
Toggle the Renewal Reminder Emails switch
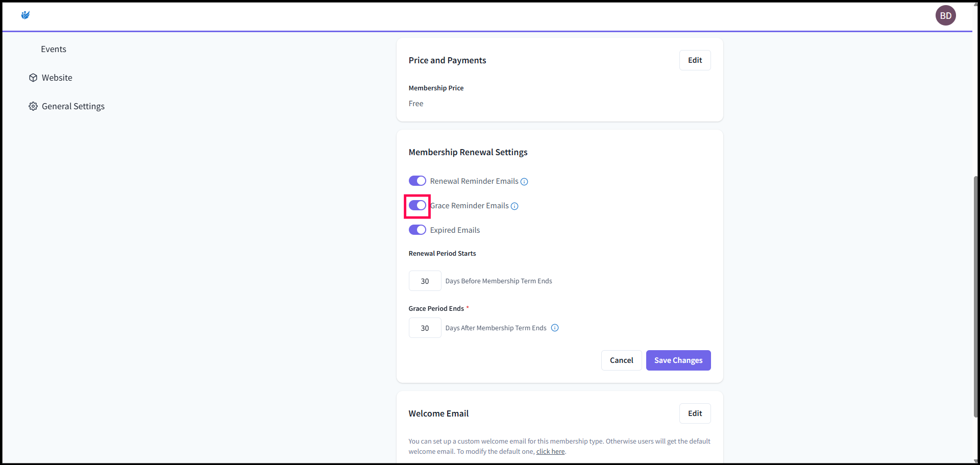pyautogui.click(x=418, y=181)
